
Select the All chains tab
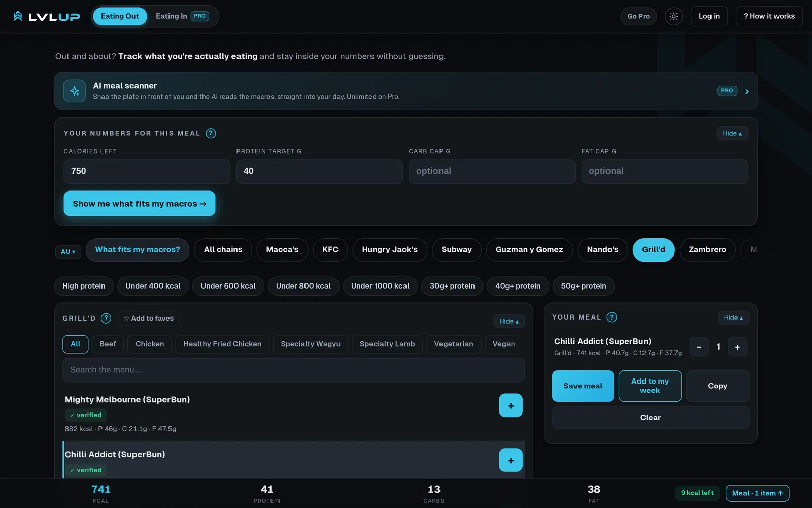[223, 250]
